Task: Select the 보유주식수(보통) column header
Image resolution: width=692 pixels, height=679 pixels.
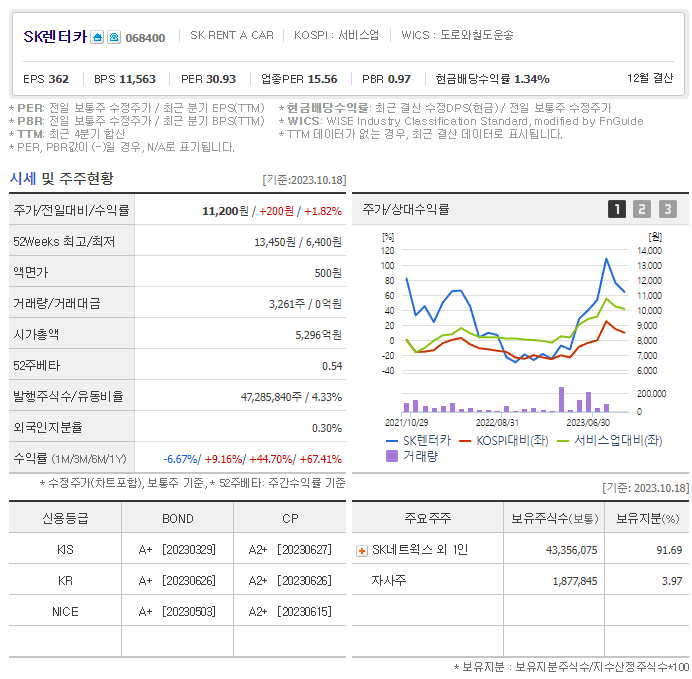Action: point(555,518)
